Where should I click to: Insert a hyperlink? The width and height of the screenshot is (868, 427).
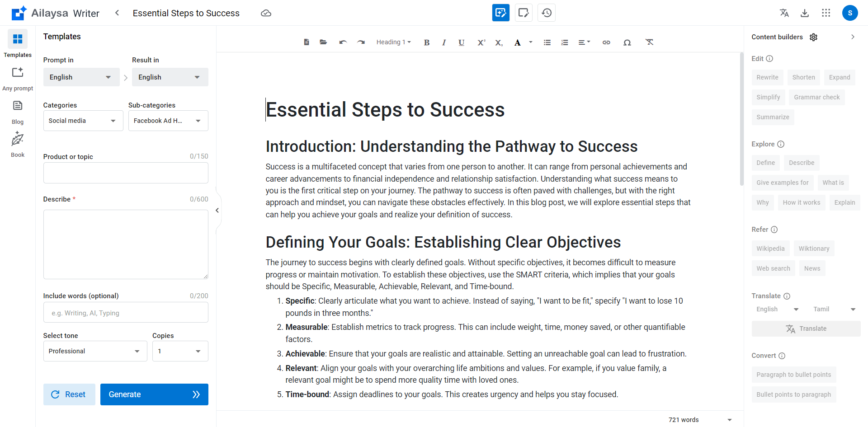606,42
